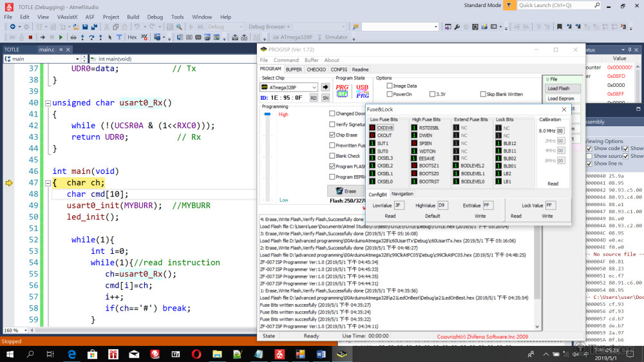Enable the Image Data option
Image resolution: width=644 pixels, height=362 pixels.
point(390,86)
